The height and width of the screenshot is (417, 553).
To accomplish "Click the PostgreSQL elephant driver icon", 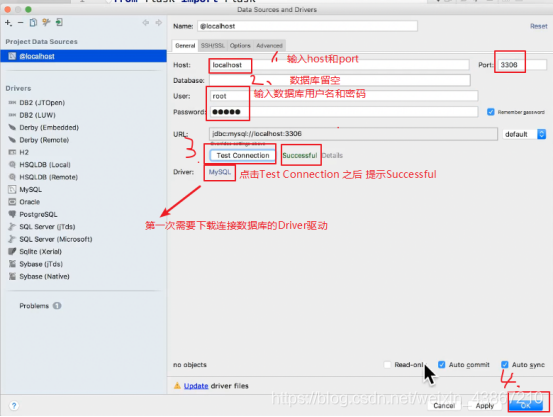I will pos(12,214).
